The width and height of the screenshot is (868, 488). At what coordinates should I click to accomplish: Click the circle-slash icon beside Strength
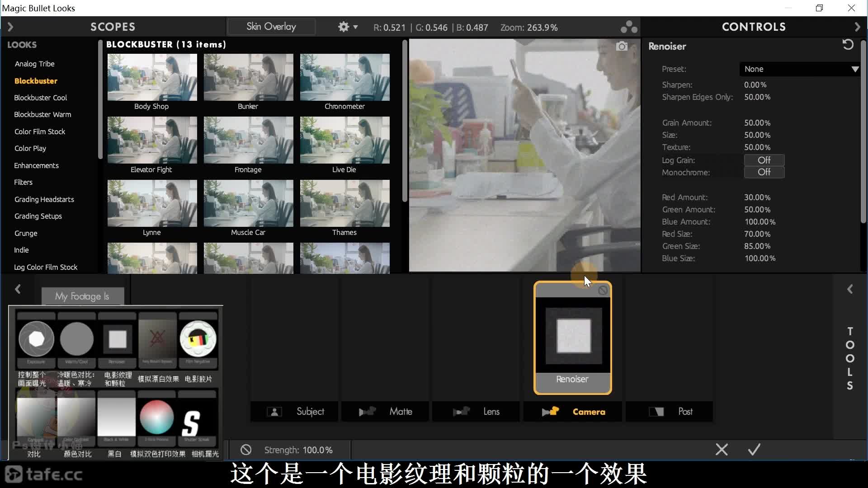(x=246, y=450)
